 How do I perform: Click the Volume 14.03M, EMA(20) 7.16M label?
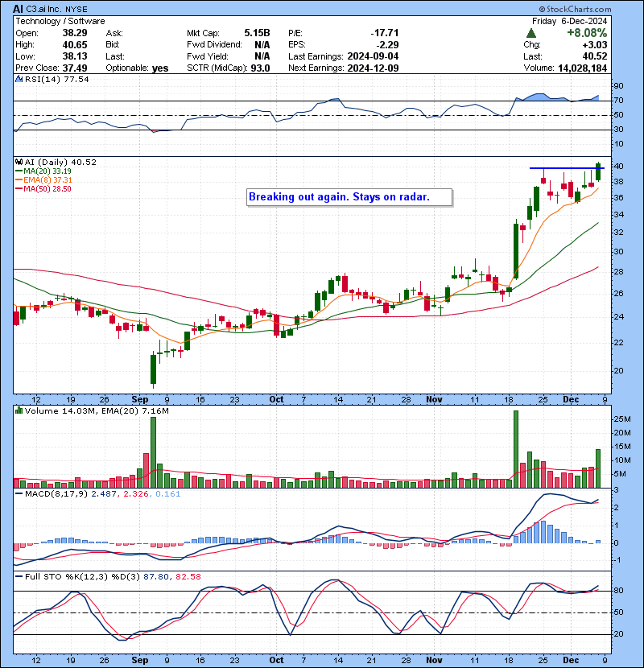coord(97,410)
